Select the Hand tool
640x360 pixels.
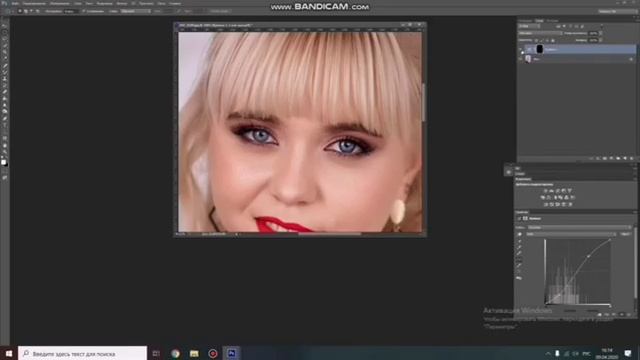(4, 145)
